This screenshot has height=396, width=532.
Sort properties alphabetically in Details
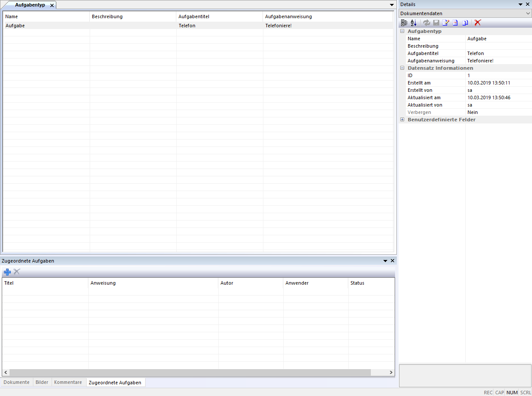[413, 23]
